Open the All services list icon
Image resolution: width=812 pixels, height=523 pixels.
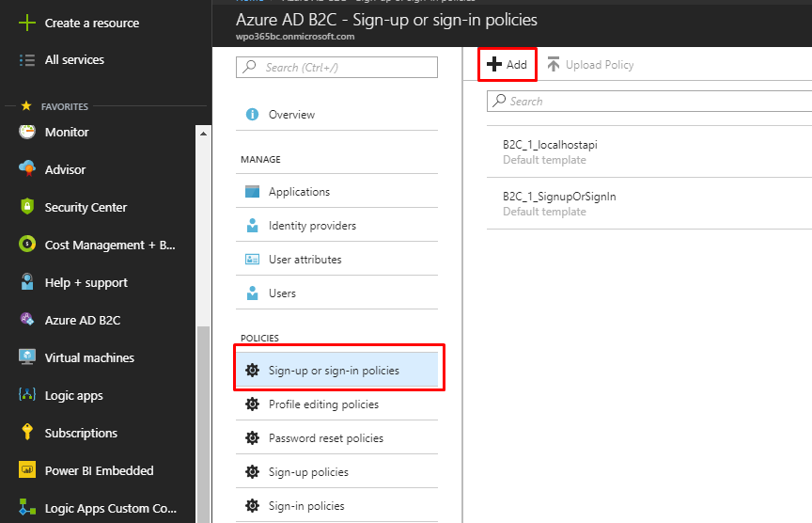pyautogui.click(x=27, y=60)
